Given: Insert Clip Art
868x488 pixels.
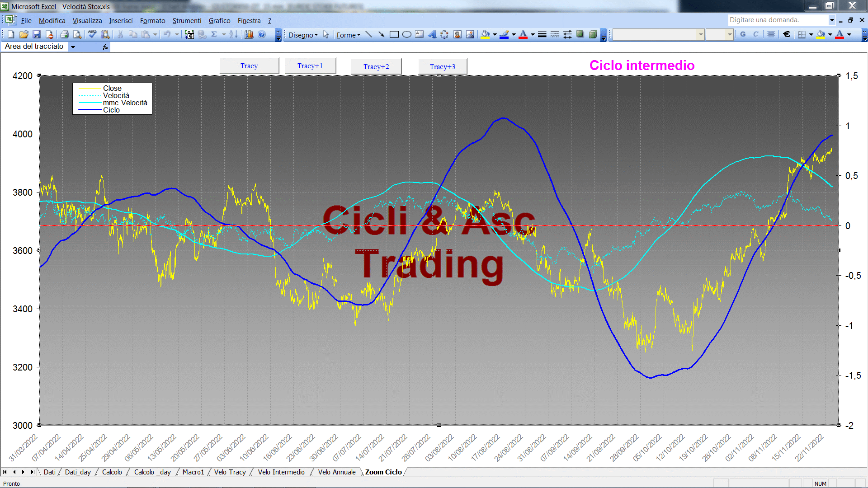Looking at the screenshot, I should click(458, 35).
